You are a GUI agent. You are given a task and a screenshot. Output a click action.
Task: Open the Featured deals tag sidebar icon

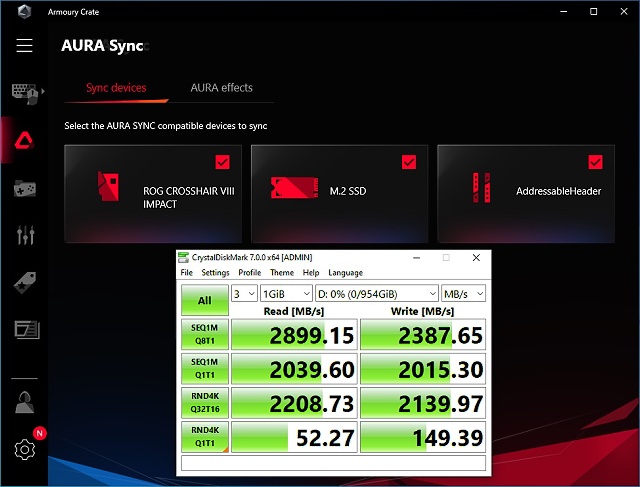pyautogui.click(x=25, y=282)
